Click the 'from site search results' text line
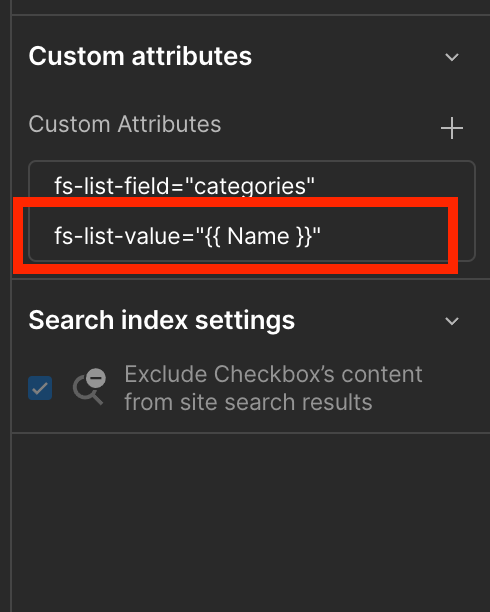 [x=248, y=402]
